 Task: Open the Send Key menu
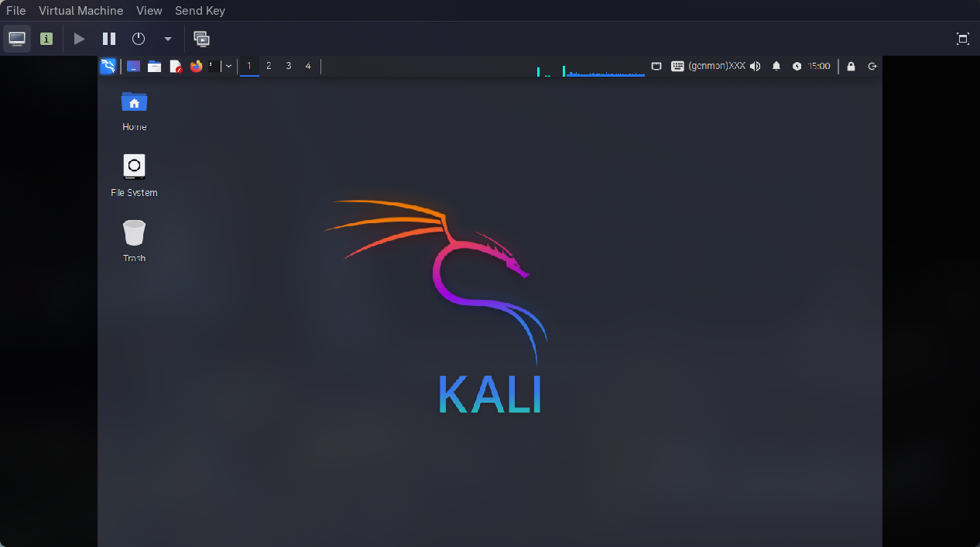pyautogui.click(x=200, y=10)
